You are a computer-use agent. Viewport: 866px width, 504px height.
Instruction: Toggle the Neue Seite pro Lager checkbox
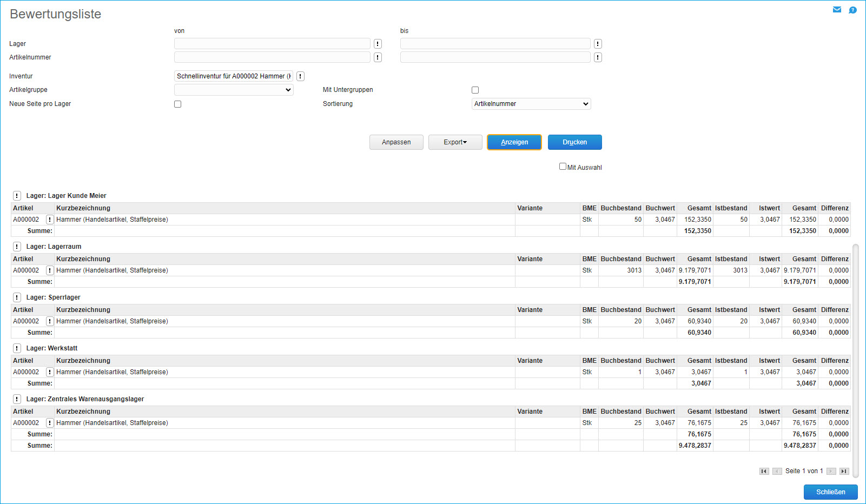[177, 104]
